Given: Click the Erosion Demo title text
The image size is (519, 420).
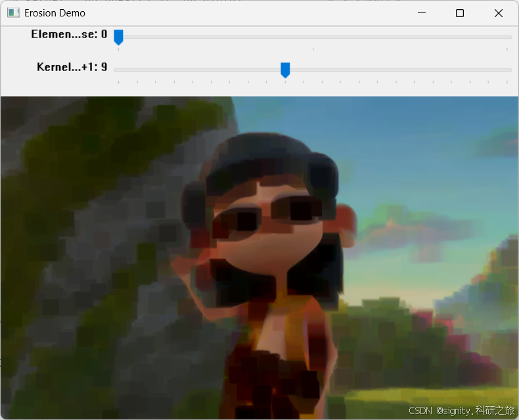Looking at the screenshot, I should tap(55, 13).
